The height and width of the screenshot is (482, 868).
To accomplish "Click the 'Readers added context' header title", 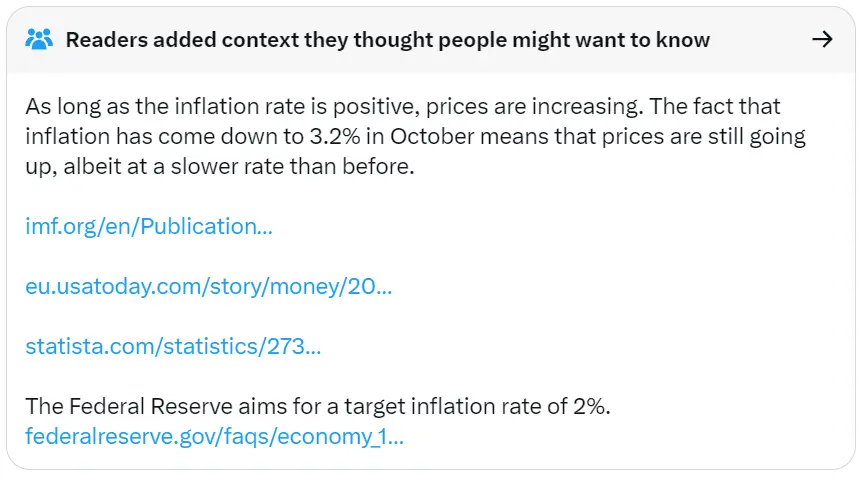I will tap(387, 40).
